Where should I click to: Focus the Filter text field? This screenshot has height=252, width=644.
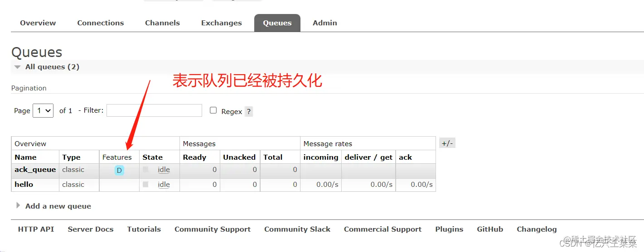(154, 110)
